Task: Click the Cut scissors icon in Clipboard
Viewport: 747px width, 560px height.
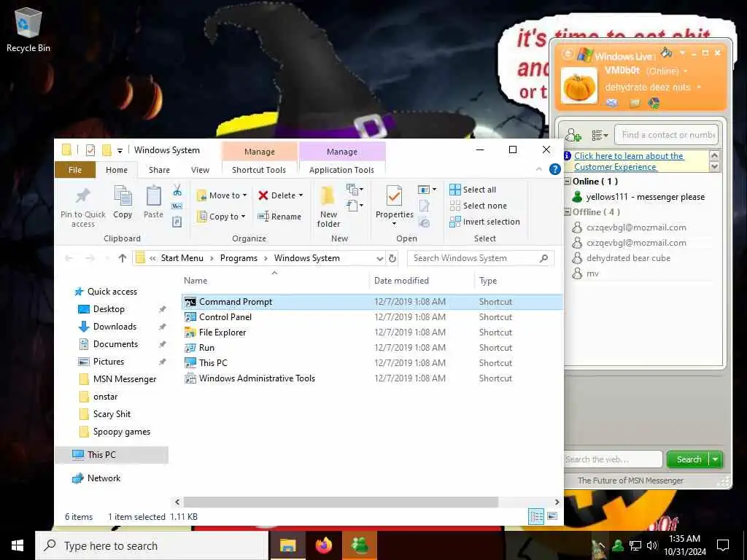Action: [177, 190]
